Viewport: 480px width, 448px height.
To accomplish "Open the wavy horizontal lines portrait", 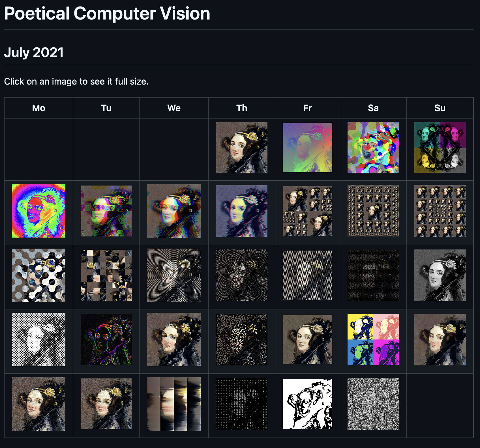I will point(307,275).
